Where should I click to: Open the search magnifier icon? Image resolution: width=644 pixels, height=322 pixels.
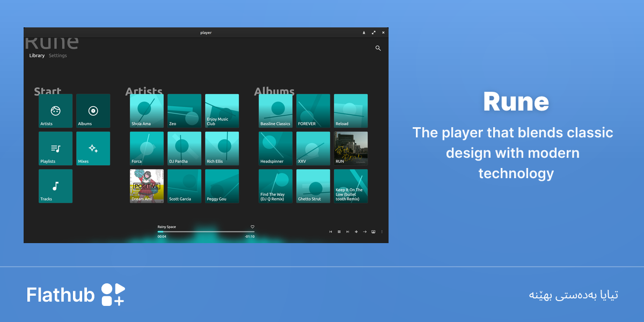(x=378, y=48)
